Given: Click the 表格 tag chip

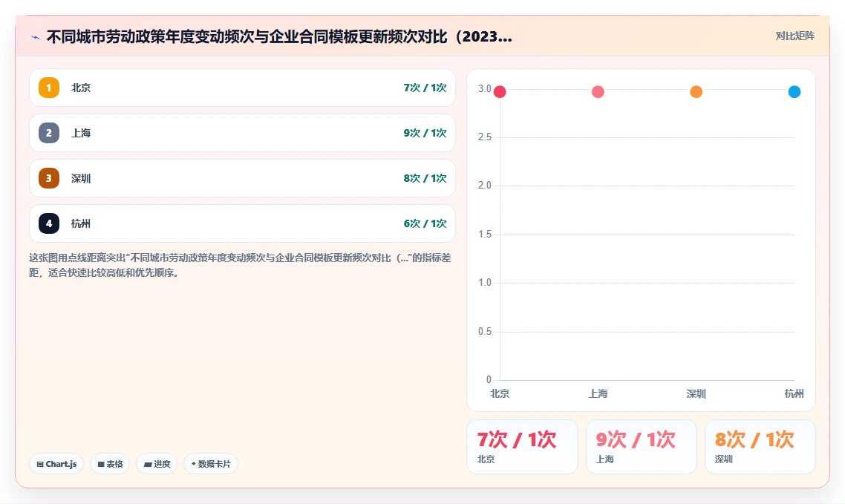Looking at the screenshot, I should click(110, 464).
